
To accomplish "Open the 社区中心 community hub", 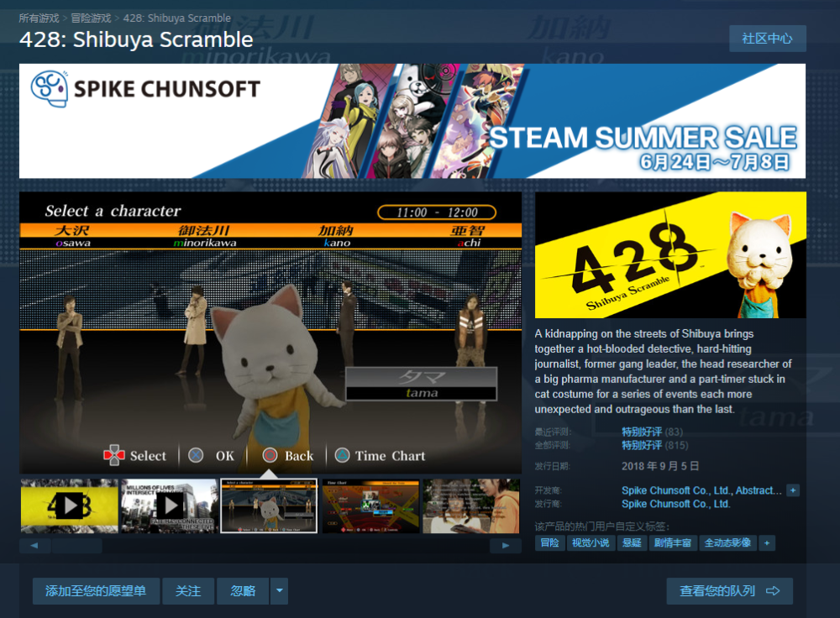I will pyautogui.click(x=767, y=39).
